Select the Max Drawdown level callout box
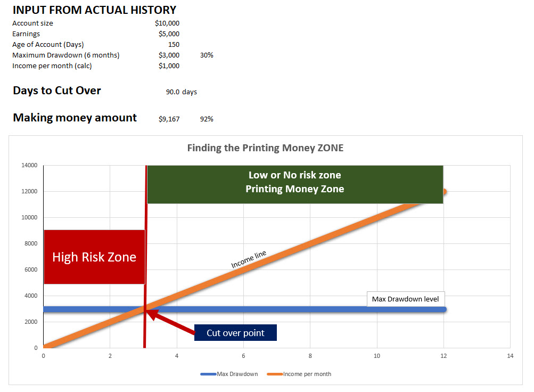Screen dimensions: 534x392 (405, 299)
